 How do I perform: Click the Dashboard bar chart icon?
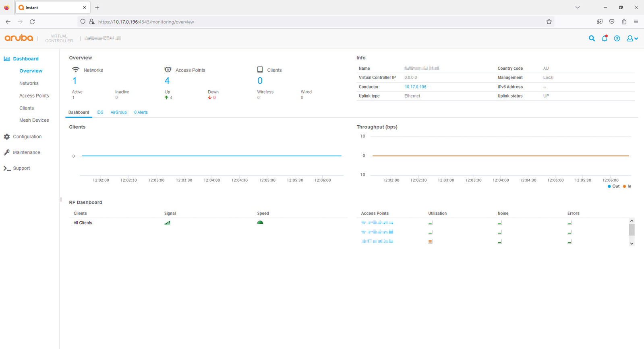(x=7, y=58)
